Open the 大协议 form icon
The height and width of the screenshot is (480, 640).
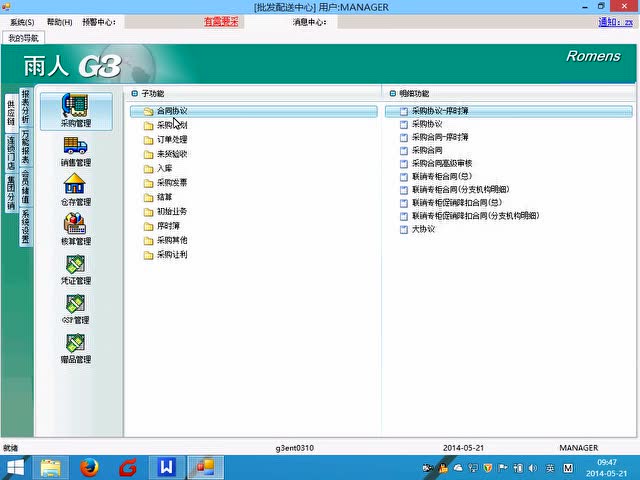tap(404, 229)
